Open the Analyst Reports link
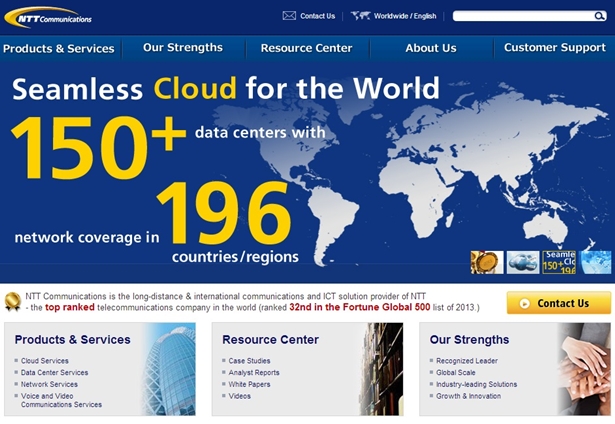The width and height of the screenshot is (615, 424). (x=254, y=372)
